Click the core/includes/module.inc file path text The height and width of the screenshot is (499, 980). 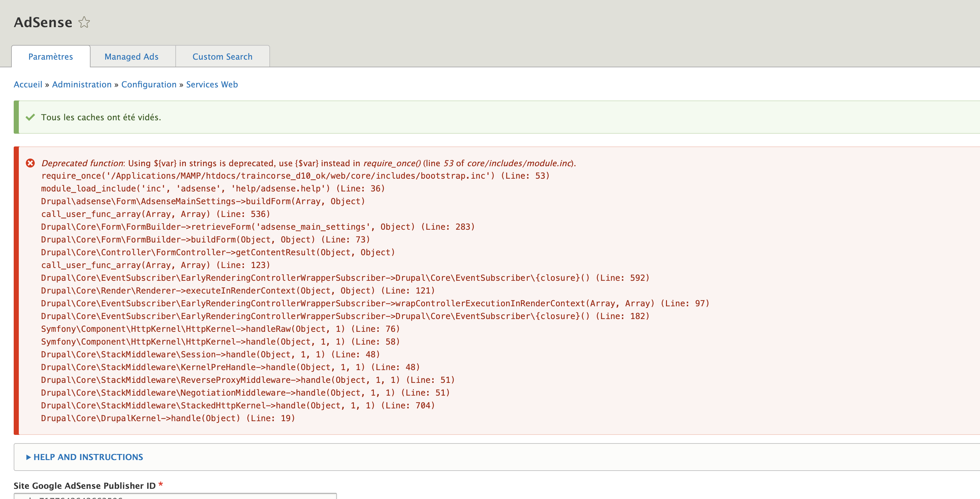519,163
